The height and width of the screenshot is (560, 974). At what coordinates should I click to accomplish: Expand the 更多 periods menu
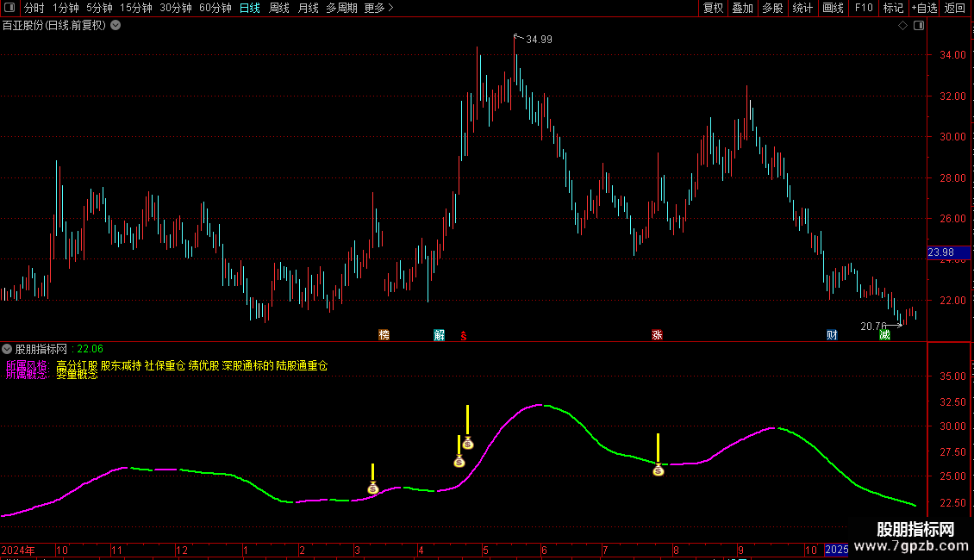[378, 8]
